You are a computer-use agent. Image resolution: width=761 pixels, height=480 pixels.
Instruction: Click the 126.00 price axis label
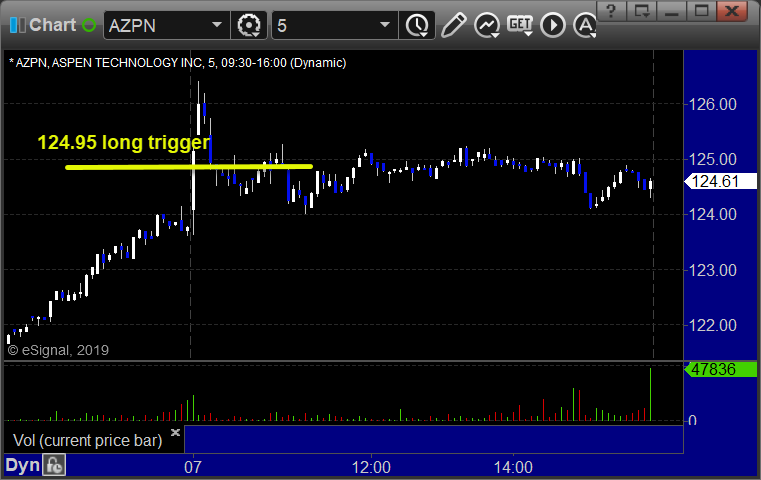712,104
